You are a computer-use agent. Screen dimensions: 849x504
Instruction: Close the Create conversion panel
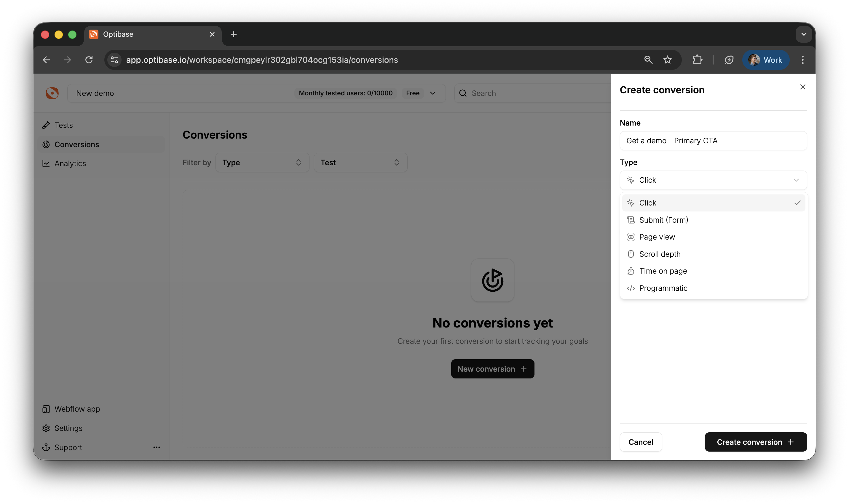coord(802,87)
